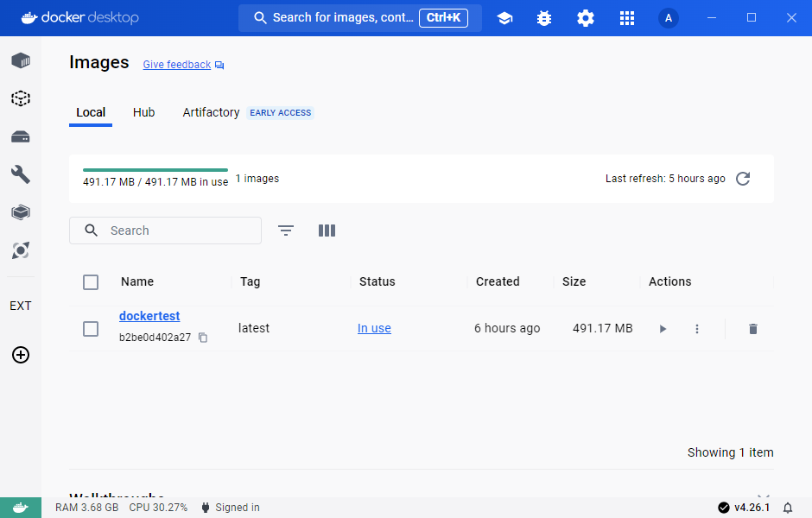Image resolution: width=812 pixels, height=518 pixels.
Task: Delete the dockertest image
Action: click(753, 329)
